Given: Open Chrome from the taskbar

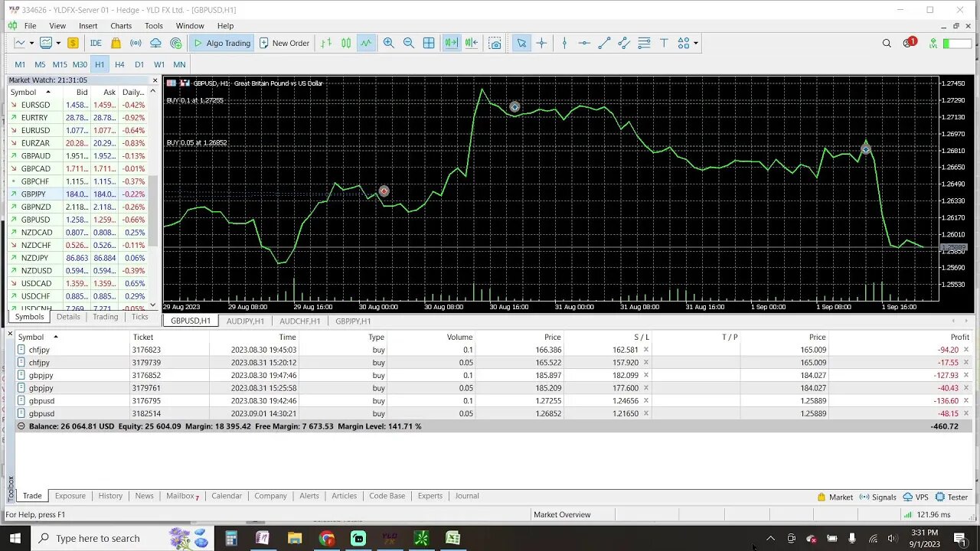Looking at the screenshot, I should pyautogui.click(x=327, y=539).
